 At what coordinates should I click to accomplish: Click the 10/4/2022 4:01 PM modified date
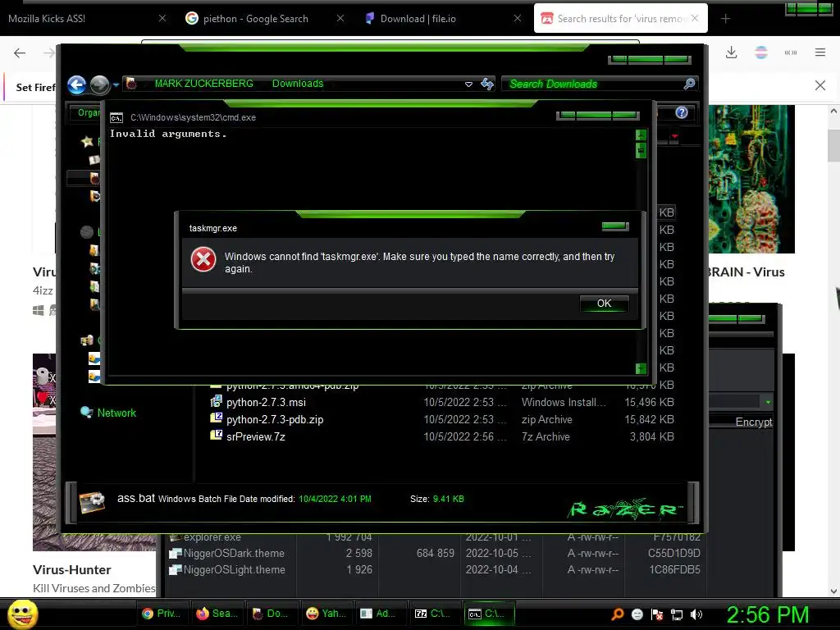pos(335,499)
